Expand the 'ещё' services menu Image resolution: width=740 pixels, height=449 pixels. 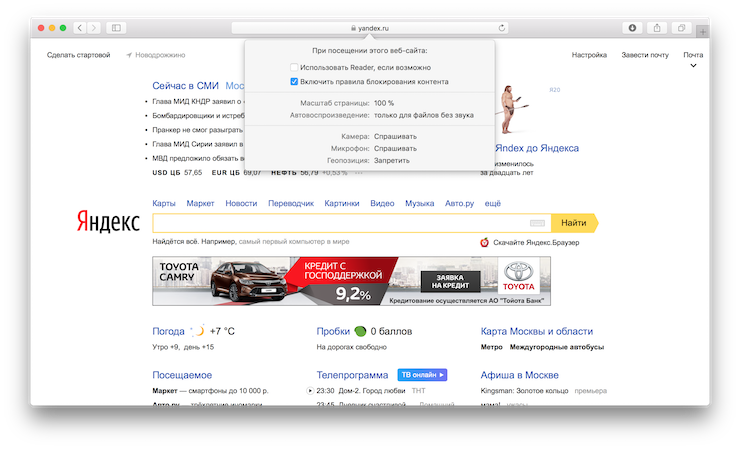(493, 203)
